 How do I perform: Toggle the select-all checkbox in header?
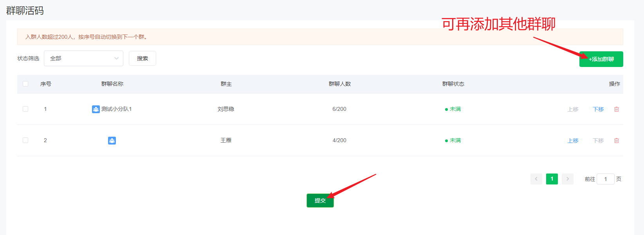pos(25,84)
